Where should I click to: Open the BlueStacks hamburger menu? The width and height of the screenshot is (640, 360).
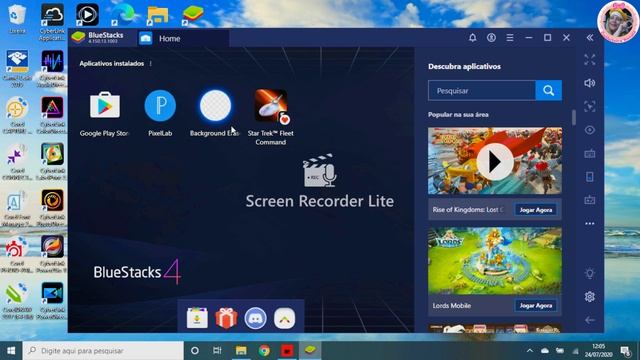coord(510,38)
